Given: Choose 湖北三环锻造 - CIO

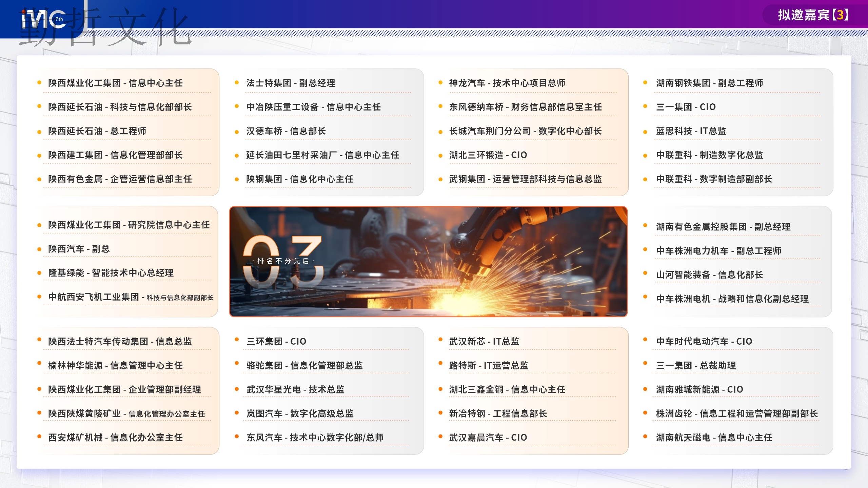Looking at the screenshot, I should [488, 155].
